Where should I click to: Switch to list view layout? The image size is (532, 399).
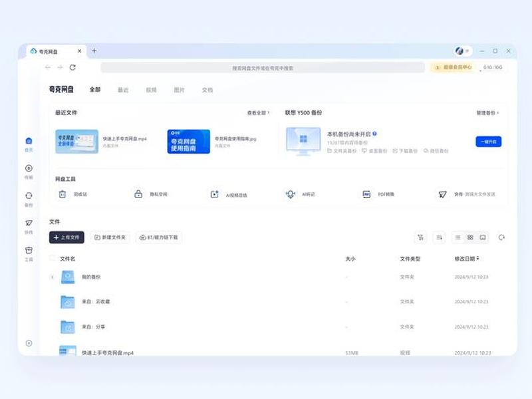(458, 237)
